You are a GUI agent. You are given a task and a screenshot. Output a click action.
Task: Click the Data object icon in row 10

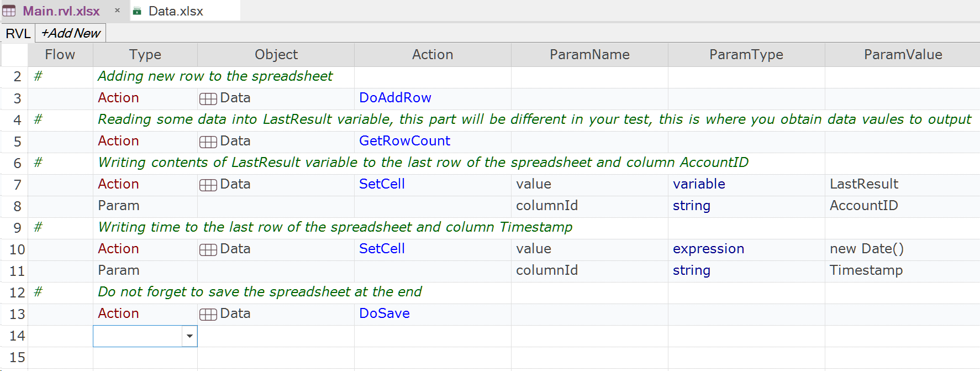pos(208,249)
